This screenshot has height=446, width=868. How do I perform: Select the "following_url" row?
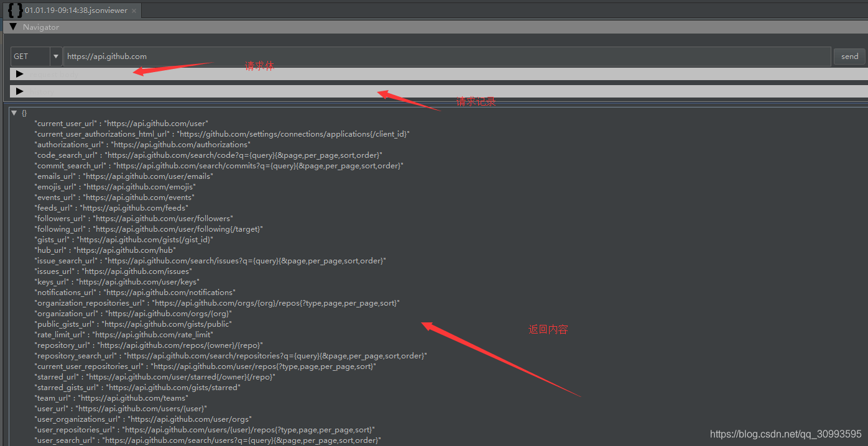[x=149, y=229]
